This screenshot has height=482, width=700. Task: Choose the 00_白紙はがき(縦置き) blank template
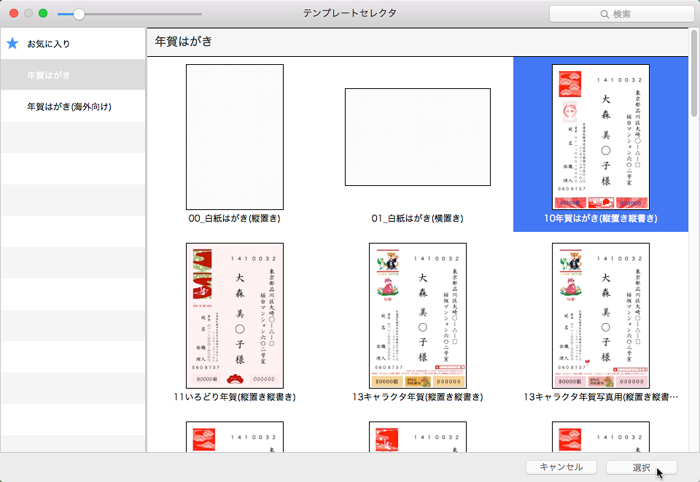click(x=234, y=137)
